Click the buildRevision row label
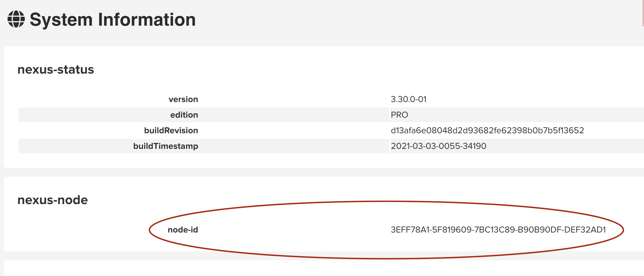The width and height of the screenshot is (644, 276). click(x=171, y=130)
